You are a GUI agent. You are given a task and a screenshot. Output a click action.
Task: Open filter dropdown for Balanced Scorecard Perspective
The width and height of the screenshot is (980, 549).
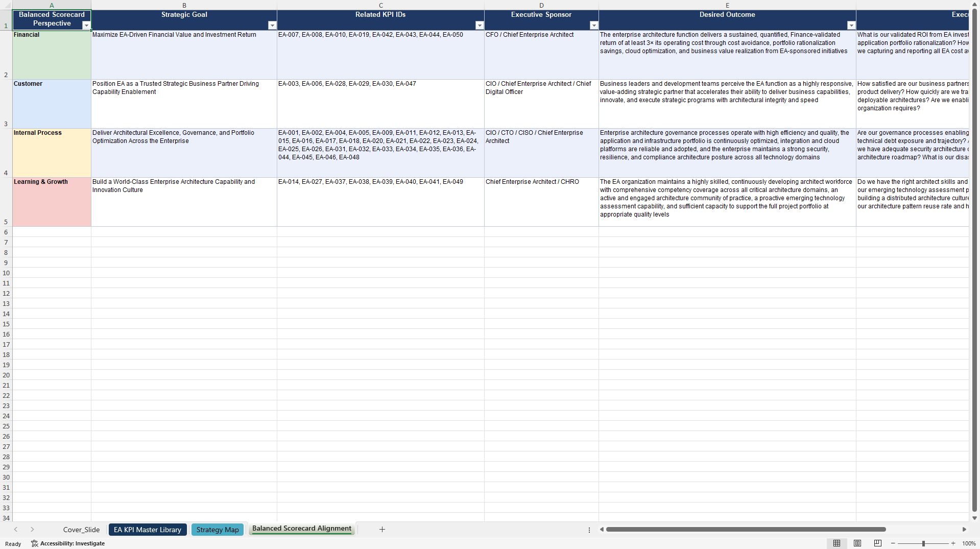coord(86,26)
